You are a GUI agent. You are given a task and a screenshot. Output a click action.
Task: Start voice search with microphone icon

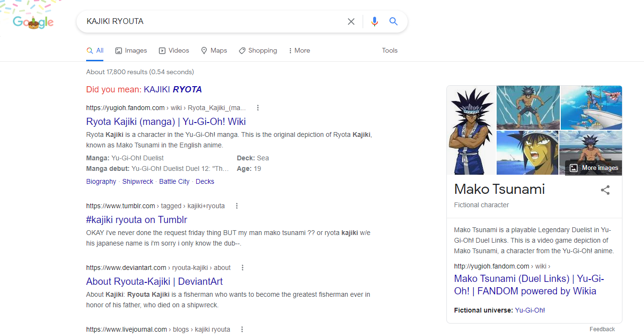click(x=375, y=22)
